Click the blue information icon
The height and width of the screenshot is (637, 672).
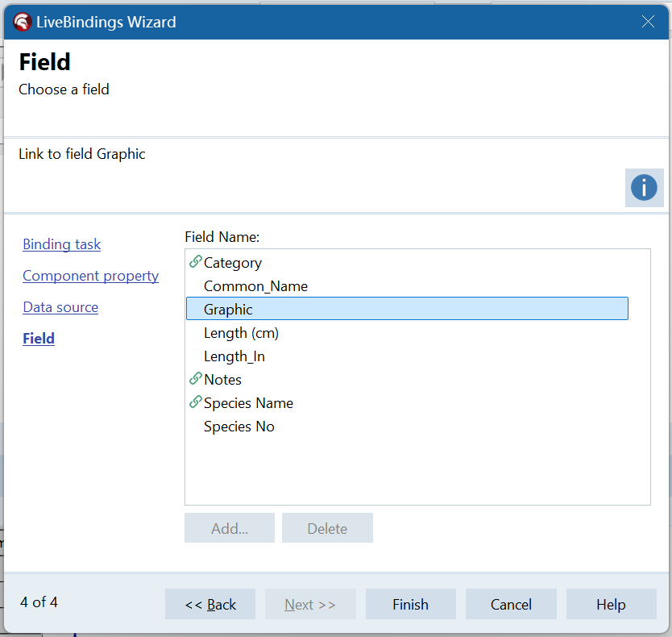(x=644, y=187)
